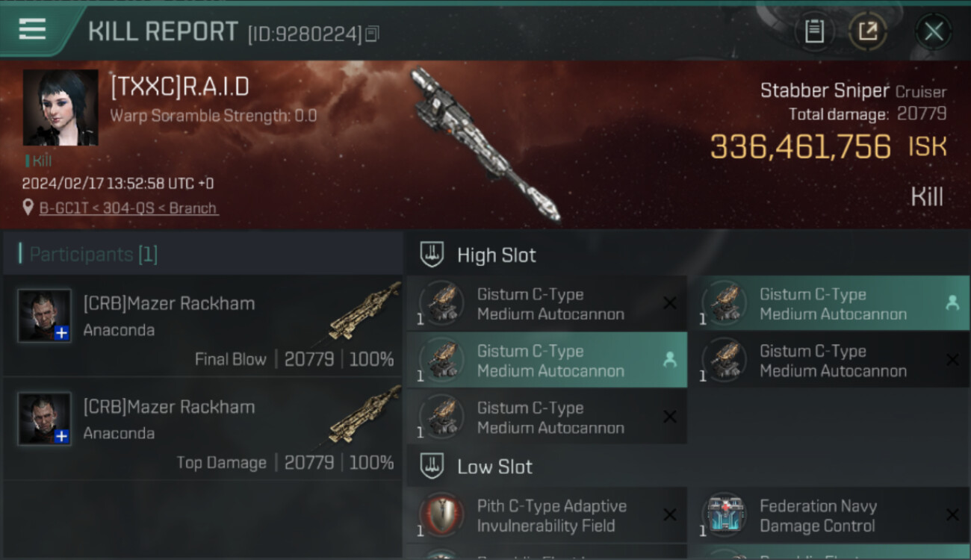The image size is (971, 560).
Task: Select the first Gistum C-Type Medium Autocannon
Action: [x=547, y=304]
